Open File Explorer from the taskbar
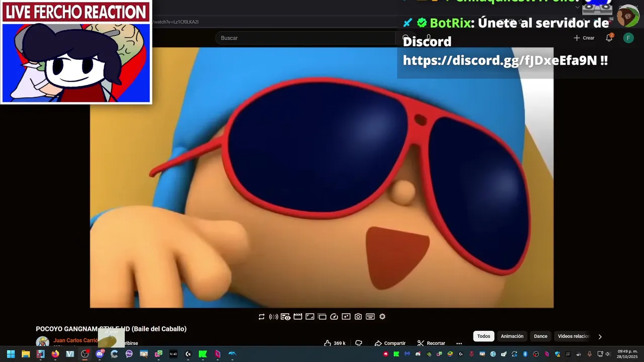The image size is (644, 362). pos(26,354)
